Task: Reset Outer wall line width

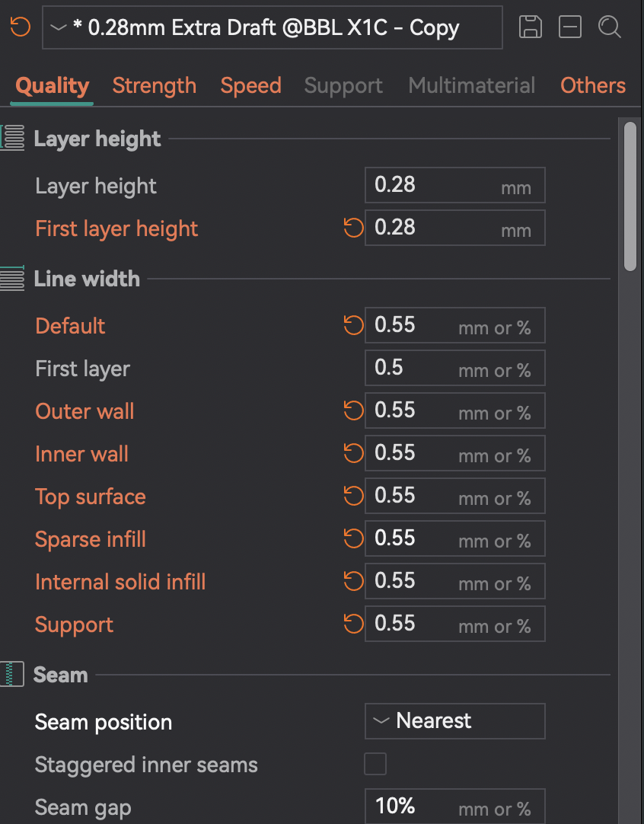Action: pos(353,411)
